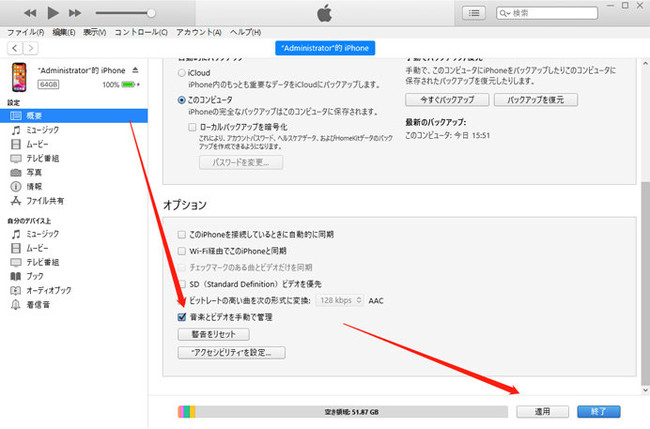Click the iPhone device thumbnail icon
This screenshot has width=650, height=429.
pos(19,77)
